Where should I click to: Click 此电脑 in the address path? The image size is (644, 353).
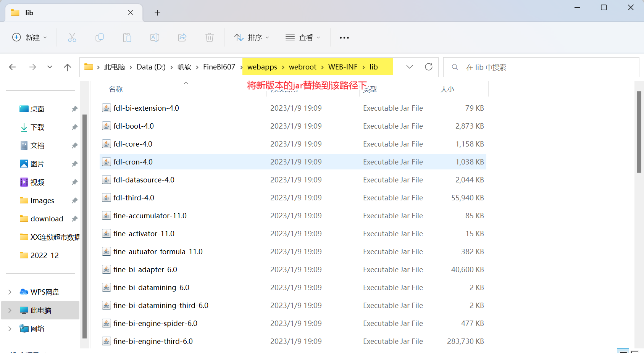coord(115,67)
